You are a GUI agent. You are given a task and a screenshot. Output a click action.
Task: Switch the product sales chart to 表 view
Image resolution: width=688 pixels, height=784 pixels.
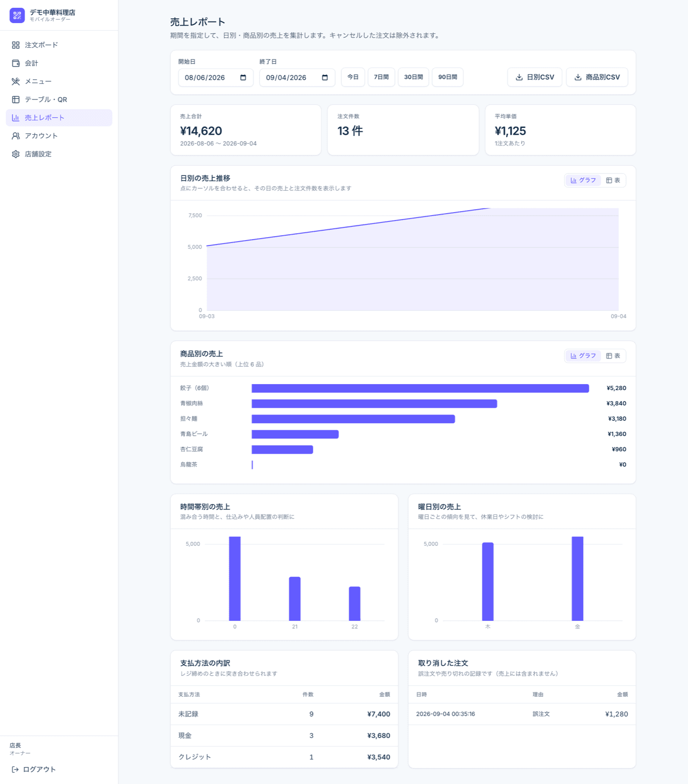point(613,356)
